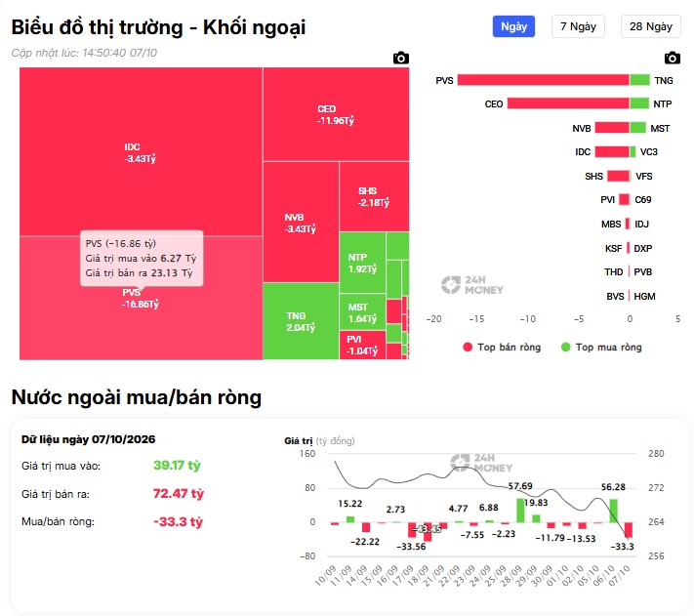Toggle the Top mua ròng legend
Viewport: 694px width, 616px height.
pos(601,348)
